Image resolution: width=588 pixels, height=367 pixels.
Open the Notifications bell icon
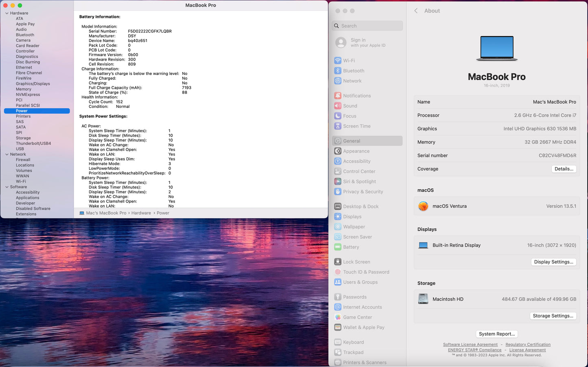[x=338, y=96]
